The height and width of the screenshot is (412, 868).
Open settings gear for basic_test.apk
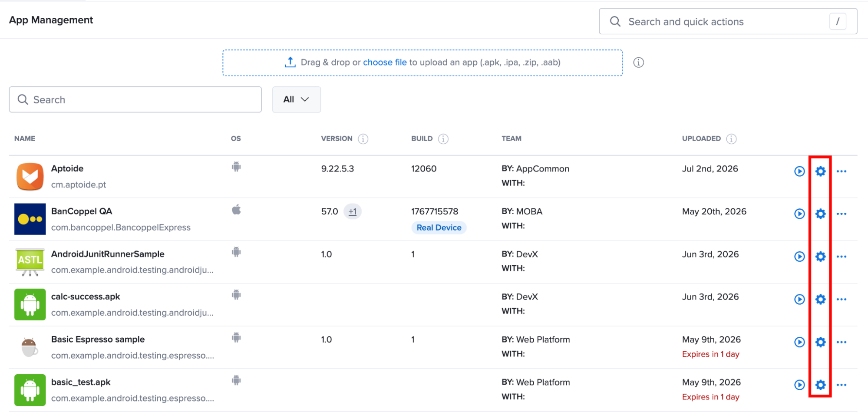820,385
